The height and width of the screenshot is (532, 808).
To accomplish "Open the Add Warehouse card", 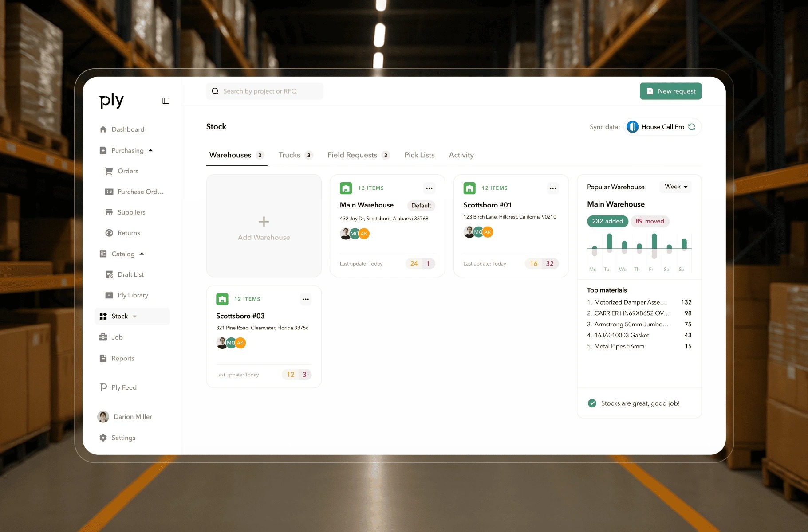I will [x=264, y=226].
